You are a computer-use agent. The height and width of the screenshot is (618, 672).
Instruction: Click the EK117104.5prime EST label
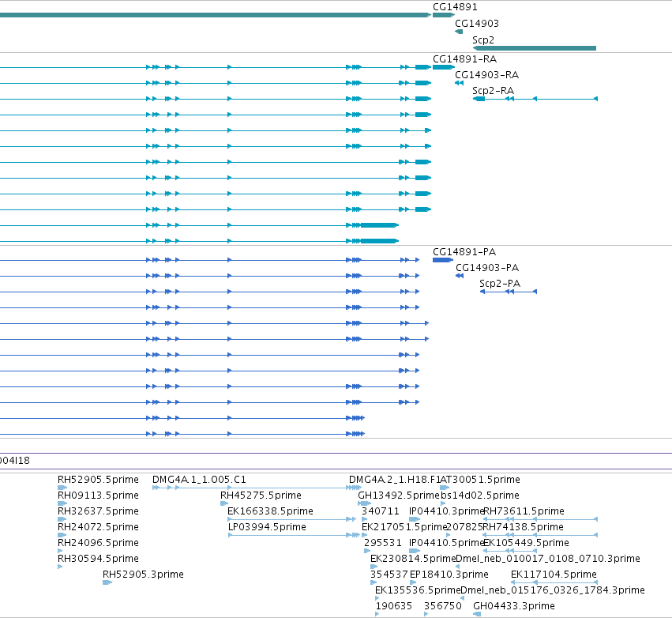[554, 575]
